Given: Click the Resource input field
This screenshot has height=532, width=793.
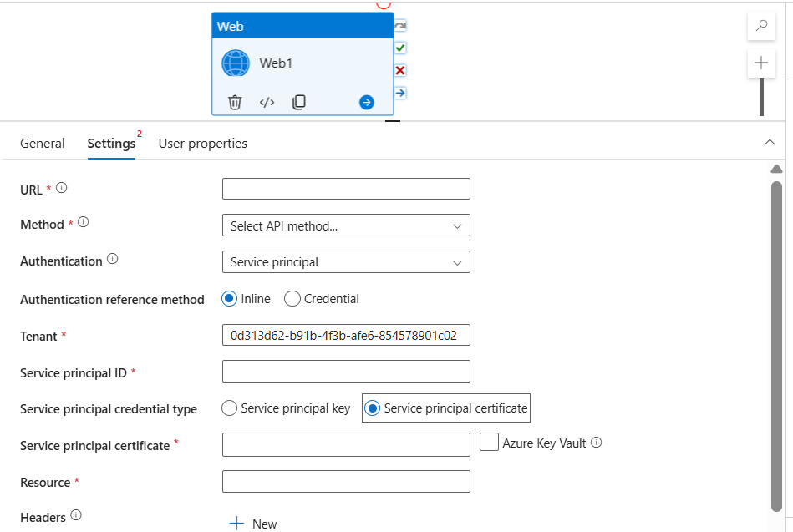Looking at the screenshot, I should coord(347,481).
